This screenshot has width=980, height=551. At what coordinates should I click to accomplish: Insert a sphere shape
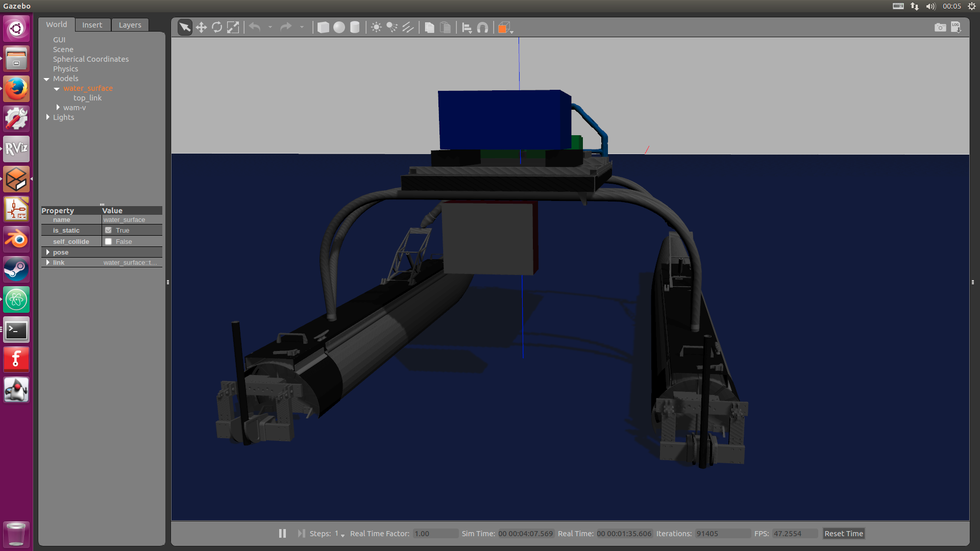(339, 28)
